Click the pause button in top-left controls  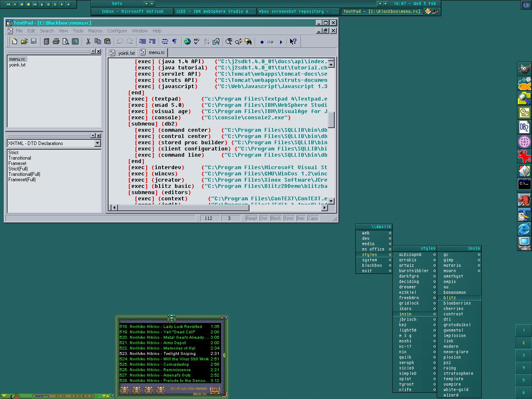[22, 4]
